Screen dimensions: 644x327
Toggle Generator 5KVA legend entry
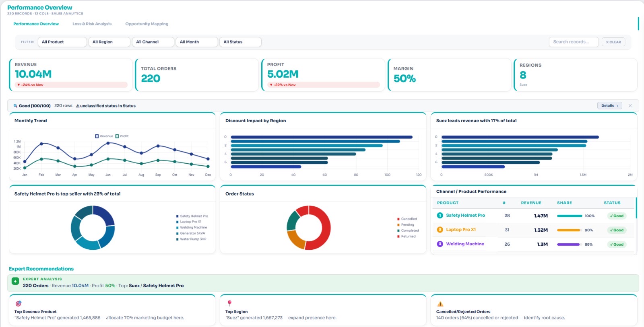coord(190,233)
